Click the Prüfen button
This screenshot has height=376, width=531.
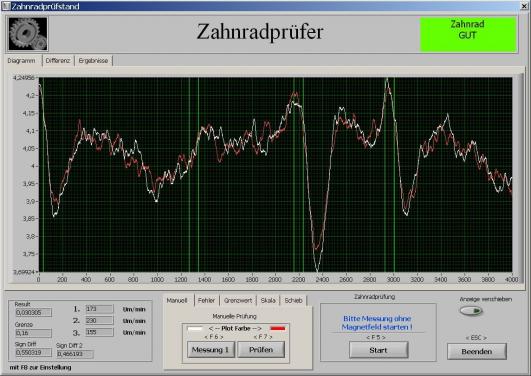tap(261, 350)
